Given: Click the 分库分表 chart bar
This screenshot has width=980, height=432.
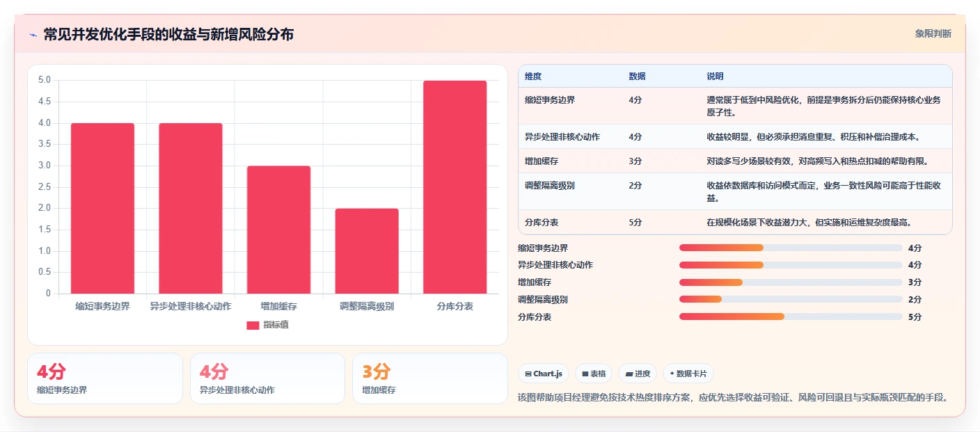Looking at the screenshot, I should [455, 187].
